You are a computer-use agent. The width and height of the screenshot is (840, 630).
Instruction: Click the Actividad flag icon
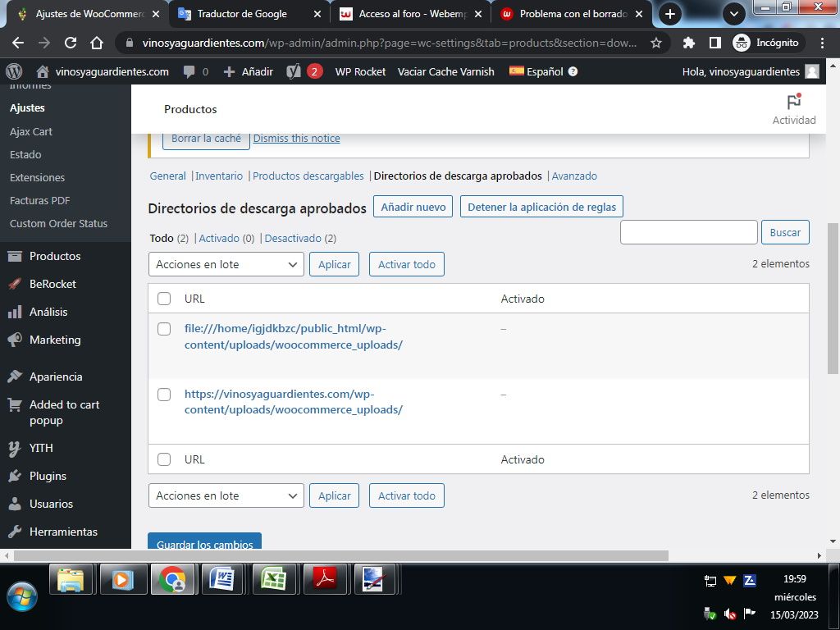click(794, 101)
